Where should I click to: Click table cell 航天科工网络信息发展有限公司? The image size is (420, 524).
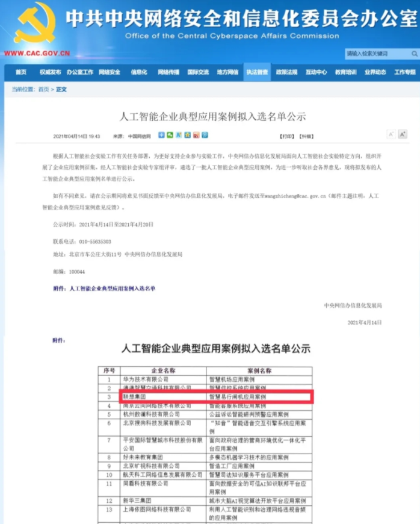pos(163,475)
